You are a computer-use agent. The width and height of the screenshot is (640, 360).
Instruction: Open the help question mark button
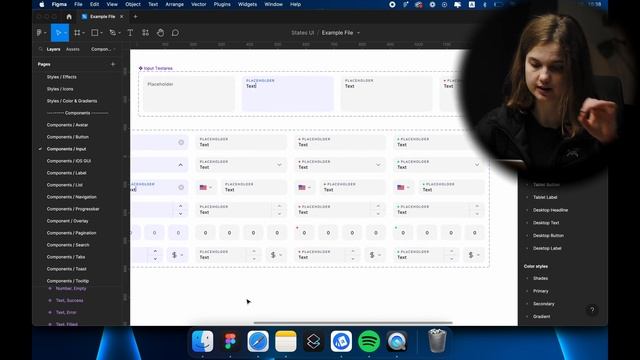click(x=592, y=310)
